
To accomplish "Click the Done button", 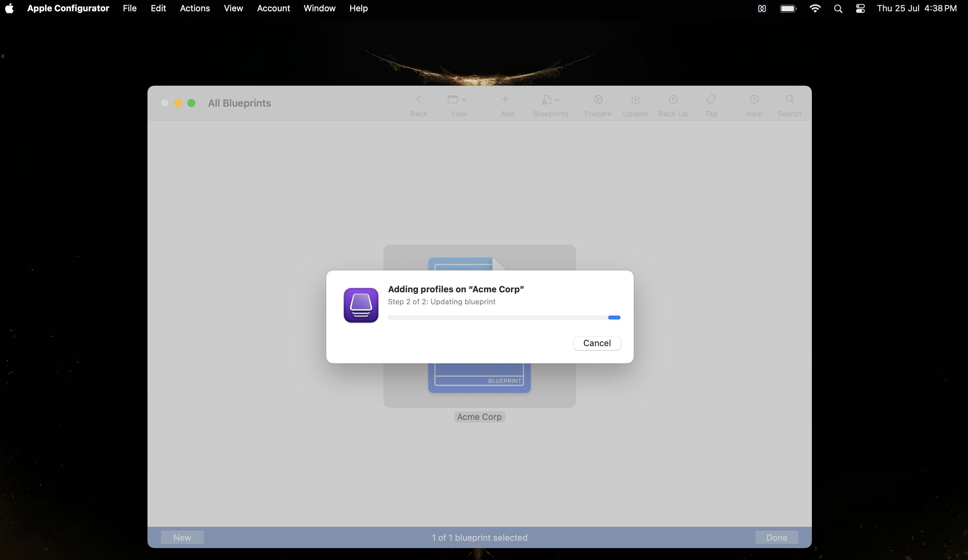I will click(777, 537).
